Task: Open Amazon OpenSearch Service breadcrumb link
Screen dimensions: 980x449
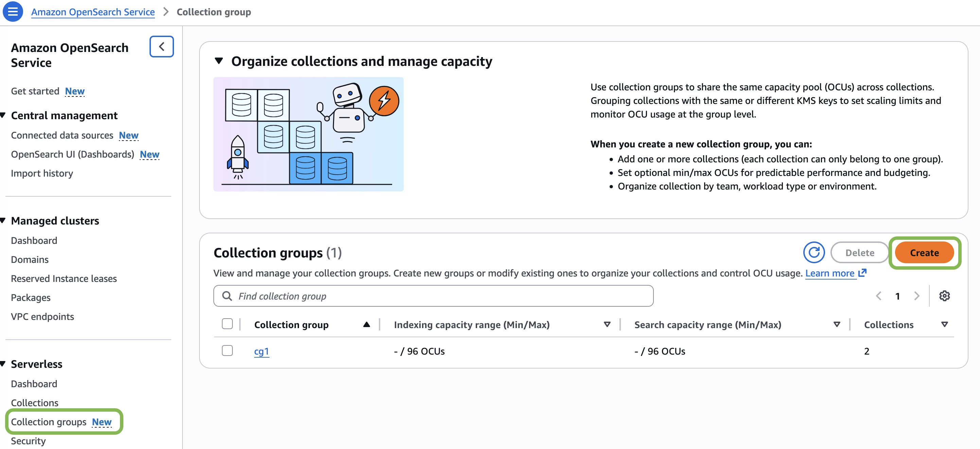Action: point(93,12)
